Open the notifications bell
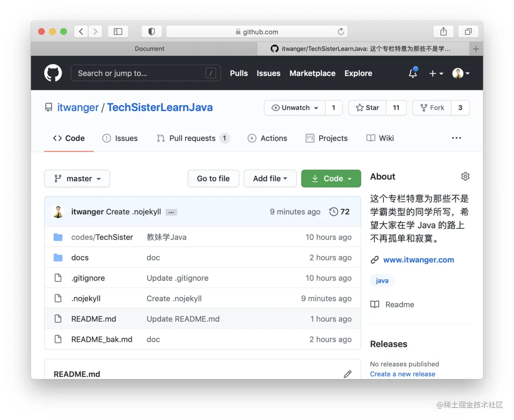The width and height of the screenshot is (514, 420). point(413,73)
